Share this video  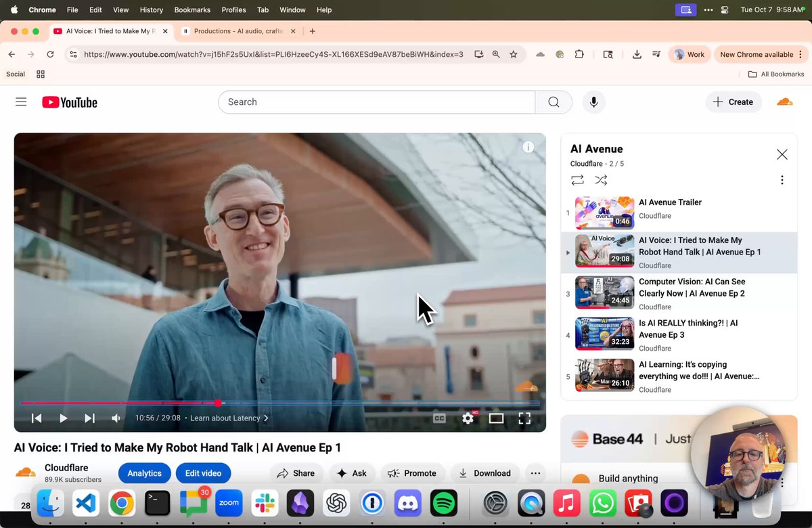pos(296,473)
